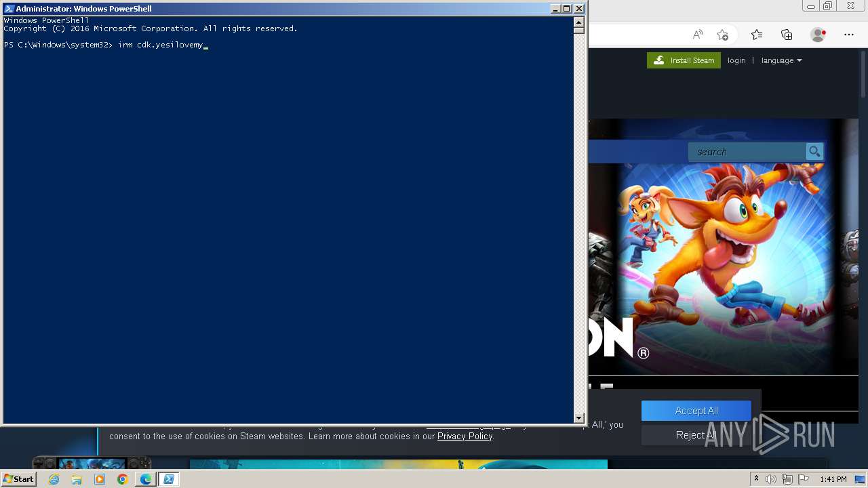This screenshot has width=868, height=488.
Task: Click the Show desktop button
Action: click(861, 479)
